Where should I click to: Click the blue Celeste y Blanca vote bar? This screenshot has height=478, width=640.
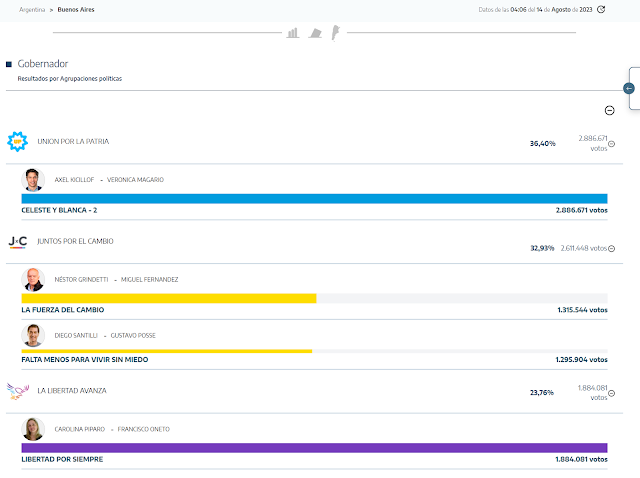point(314,199)
